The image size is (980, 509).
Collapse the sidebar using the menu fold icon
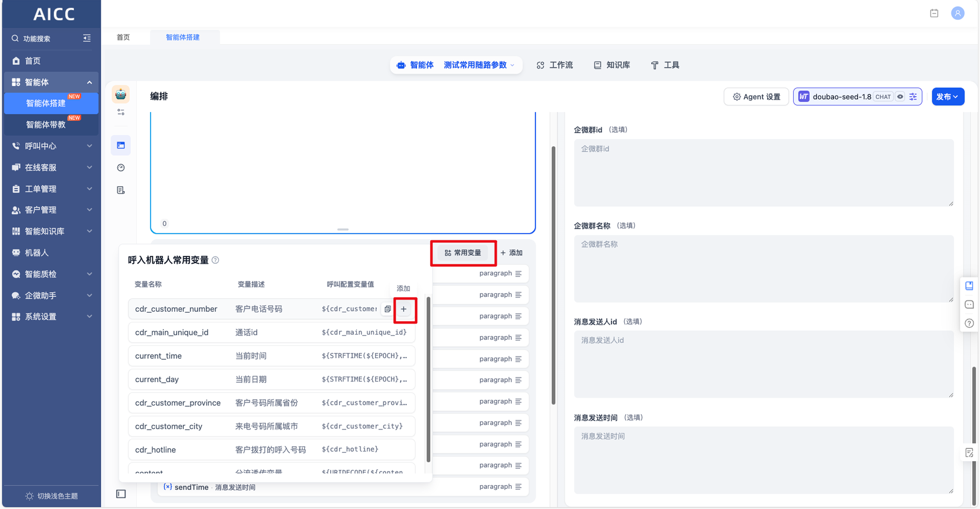[x=87, y=38]
